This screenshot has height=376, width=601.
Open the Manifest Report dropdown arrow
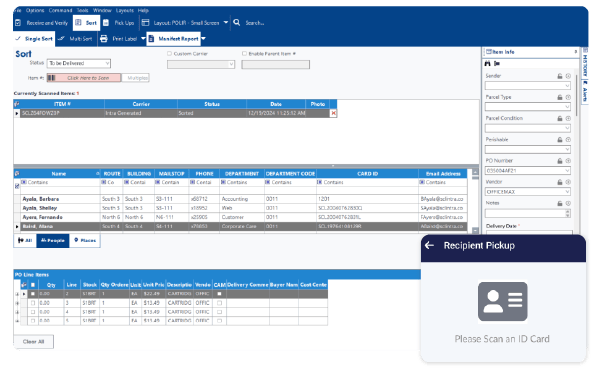[x=204, y=39]
